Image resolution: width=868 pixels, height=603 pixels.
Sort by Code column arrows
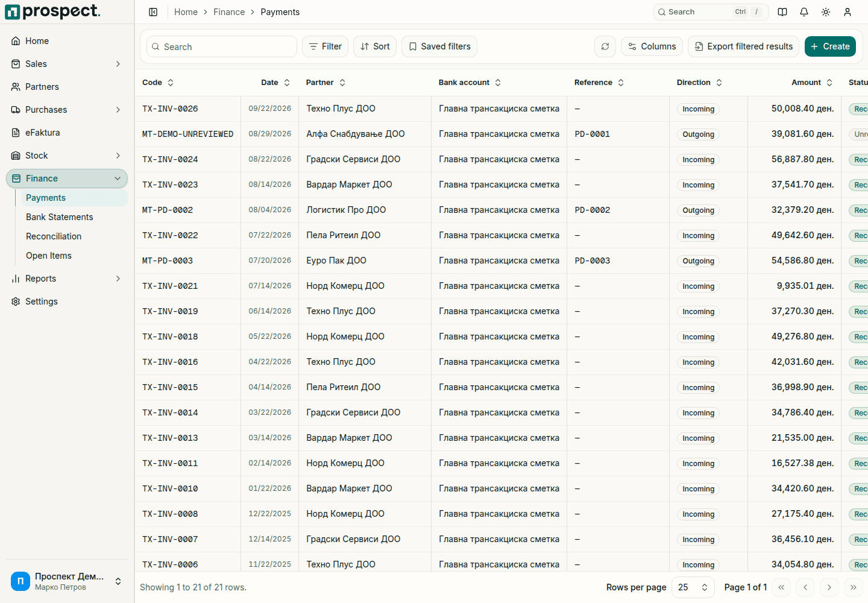[171, 83]
